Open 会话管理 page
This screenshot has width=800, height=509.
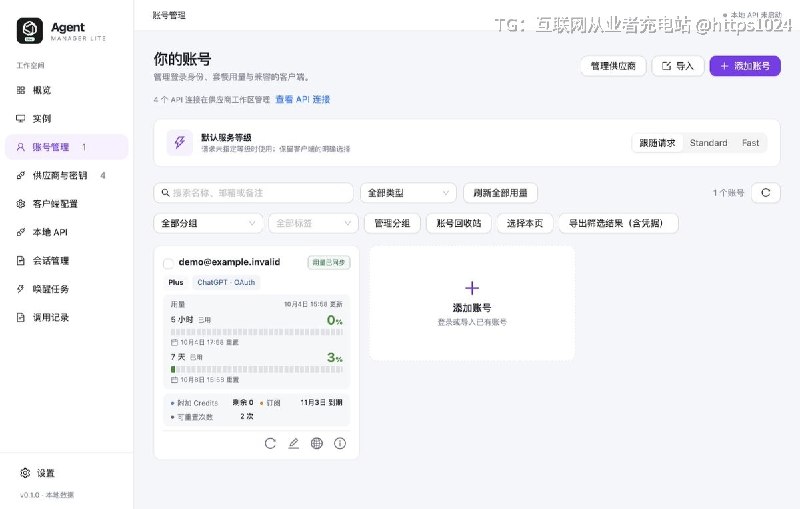pyautogui.click(x=66, y=261)
